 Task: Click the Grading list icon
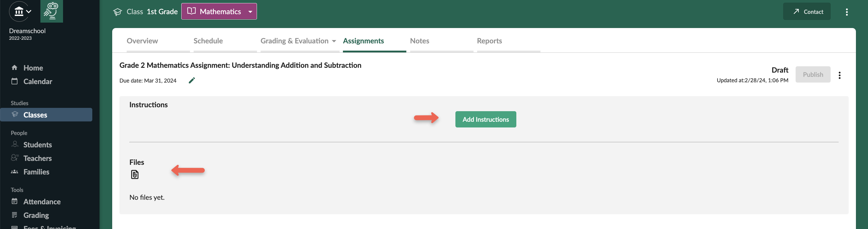(14, 215)
